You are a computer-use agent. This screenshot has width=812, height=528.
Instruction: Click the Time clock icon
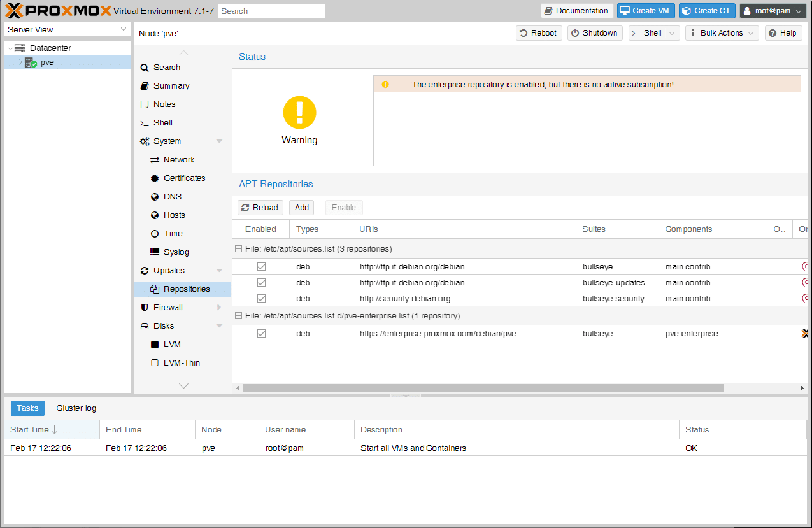155,234
